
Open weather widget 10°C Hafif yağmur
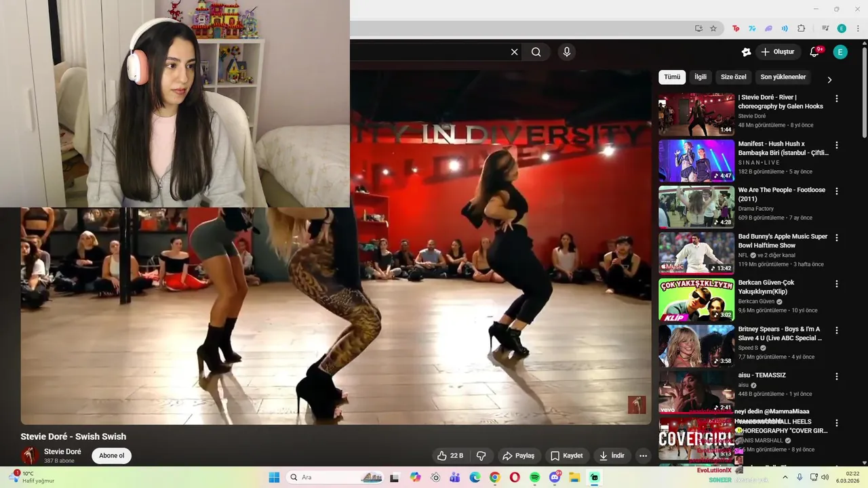(33, 477)
